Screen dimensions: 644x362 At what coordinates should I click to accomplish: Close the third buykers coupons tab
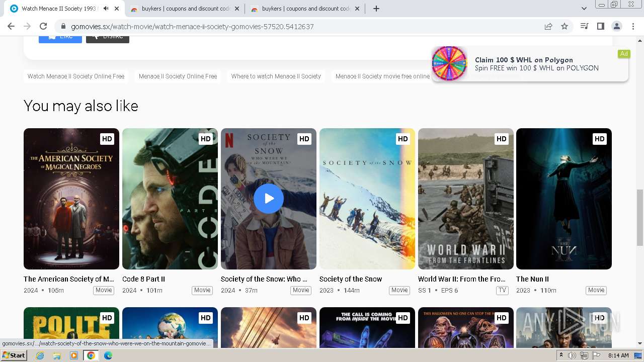tap(357, 9)
